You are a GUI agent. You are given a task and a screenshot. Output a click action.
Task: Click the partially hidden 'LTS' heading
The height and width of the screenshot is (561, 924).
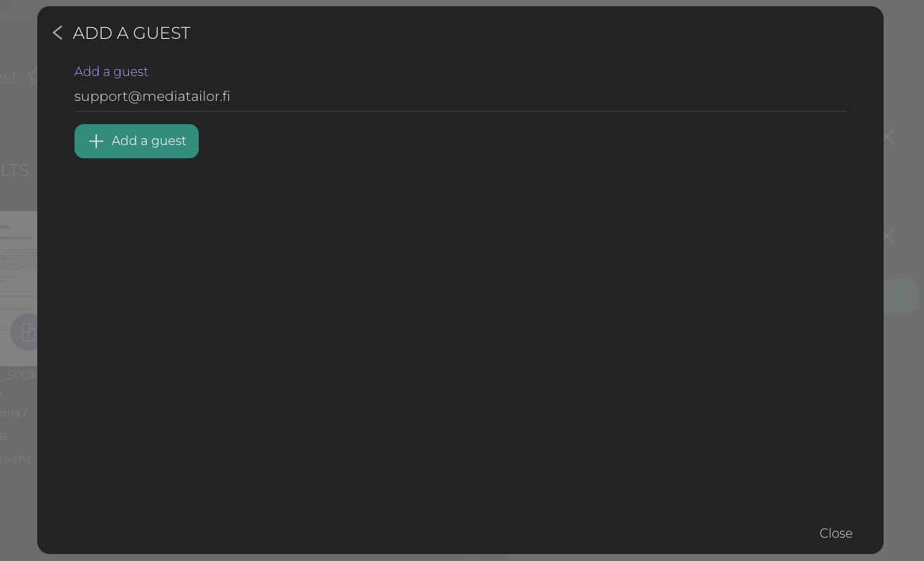pos(15,171)
